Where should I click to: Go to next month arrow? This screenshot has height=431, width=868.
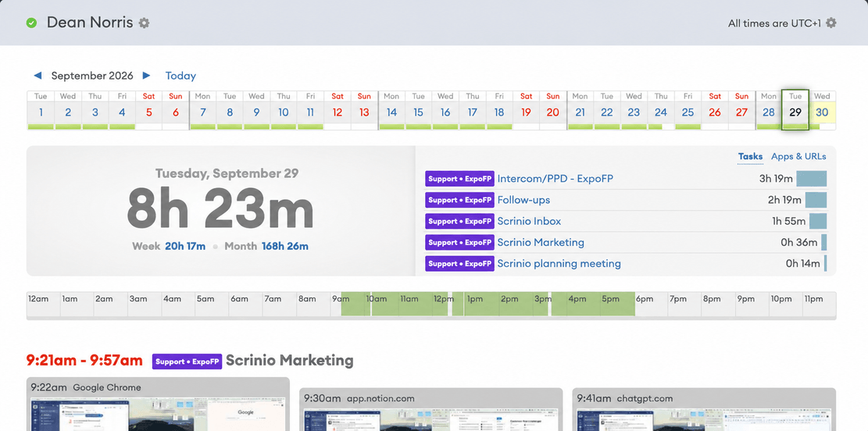(x=146, y=75)
